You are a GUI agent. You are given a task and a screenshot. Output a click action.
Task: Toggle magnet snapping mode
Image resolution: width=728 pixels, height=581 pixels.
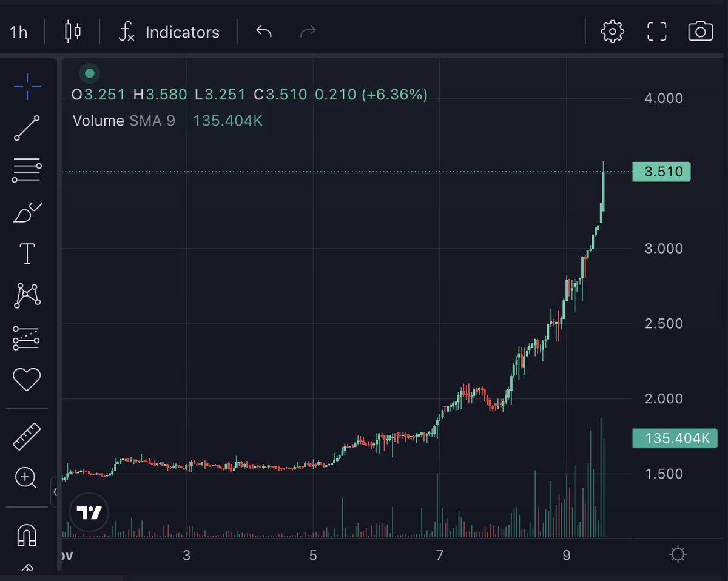(x=27, y=535)
